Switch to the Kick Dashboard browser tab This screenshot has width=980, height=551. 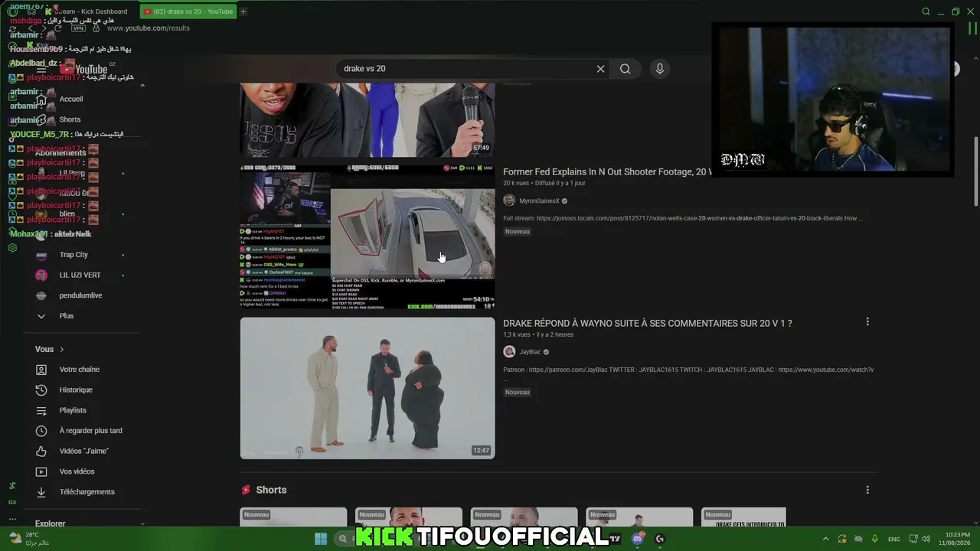point(87,11)
